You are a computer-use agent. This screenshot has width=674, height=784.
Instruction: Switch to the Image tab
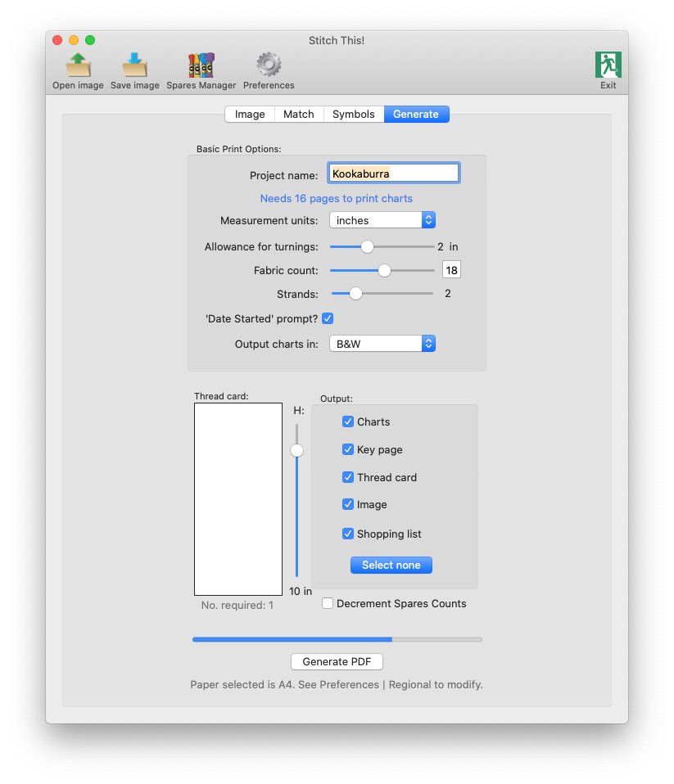(x=250, y=115)
